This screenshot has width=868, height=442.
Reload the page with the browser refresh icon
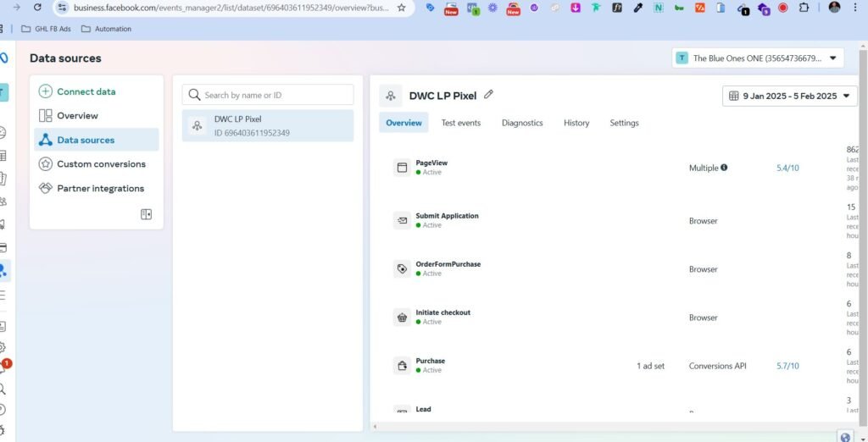coord(37,7)
